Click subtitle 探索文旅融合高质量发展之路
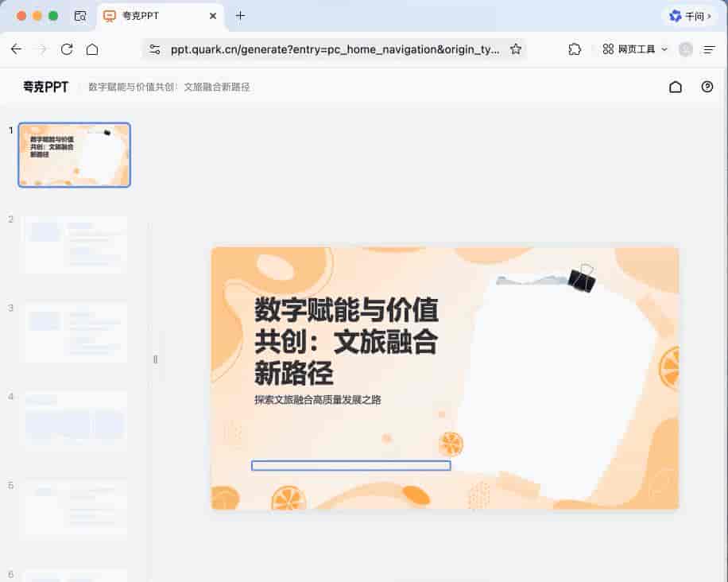728x582 pixels. (318, 400)
